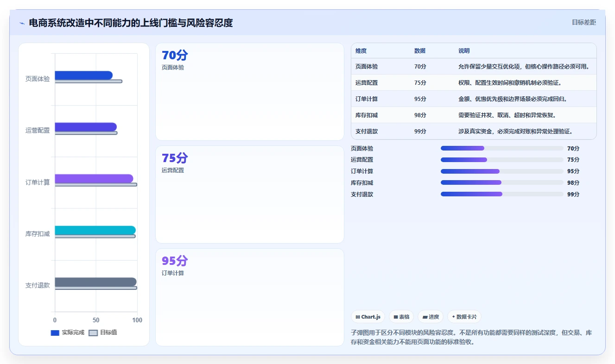Click the 50 tick label on the x-axis
The height and width of the screenshot is (364, 615).
coord(96,320)
